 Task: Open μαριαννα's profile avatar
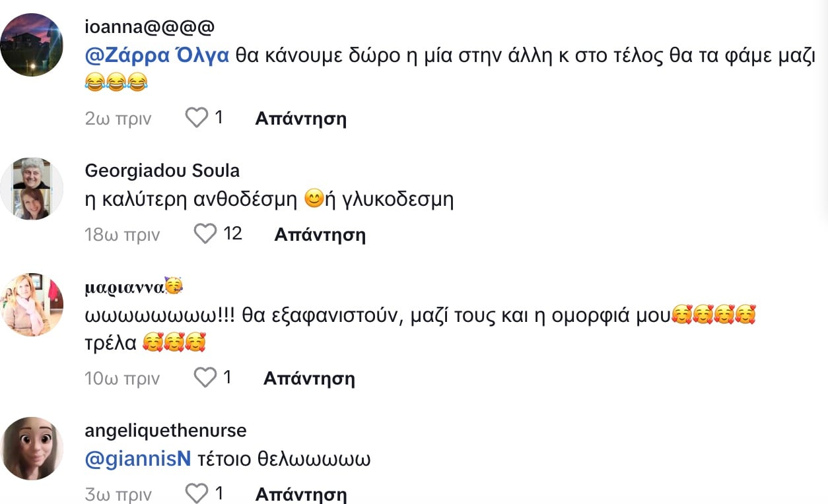(x=32, y=305)
